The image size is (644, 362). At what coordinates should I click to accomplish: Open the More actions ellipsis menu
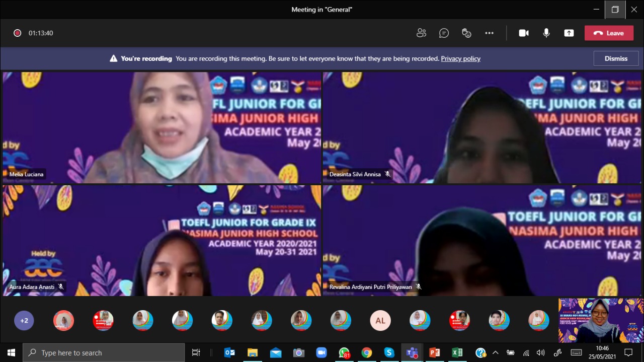click(489, 33)
